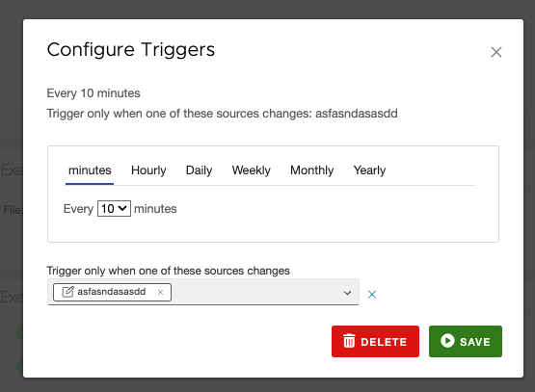Click the 'Every 10 minutes' summary text
535x392 pixels.
tap(94, 93)
